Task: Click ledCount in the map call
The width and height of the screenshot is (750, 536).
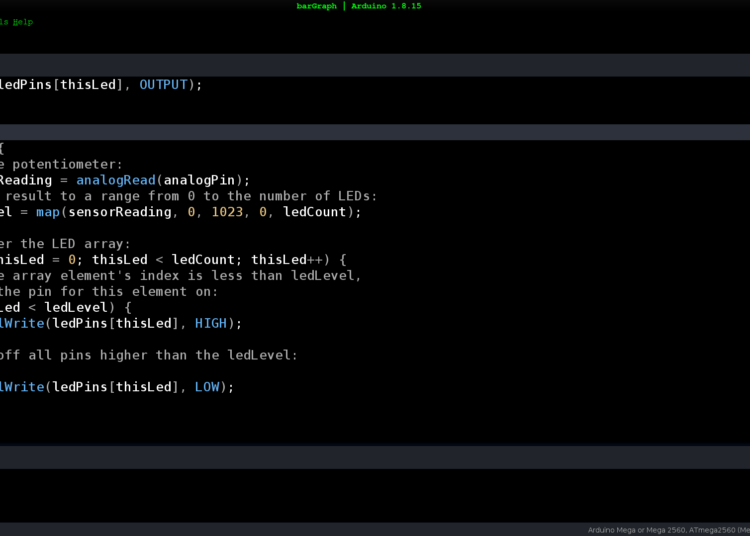Action: (x=318, y=212)
